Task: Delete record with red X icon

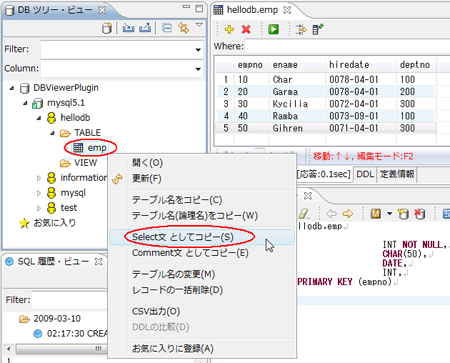Action: (246, 29)
